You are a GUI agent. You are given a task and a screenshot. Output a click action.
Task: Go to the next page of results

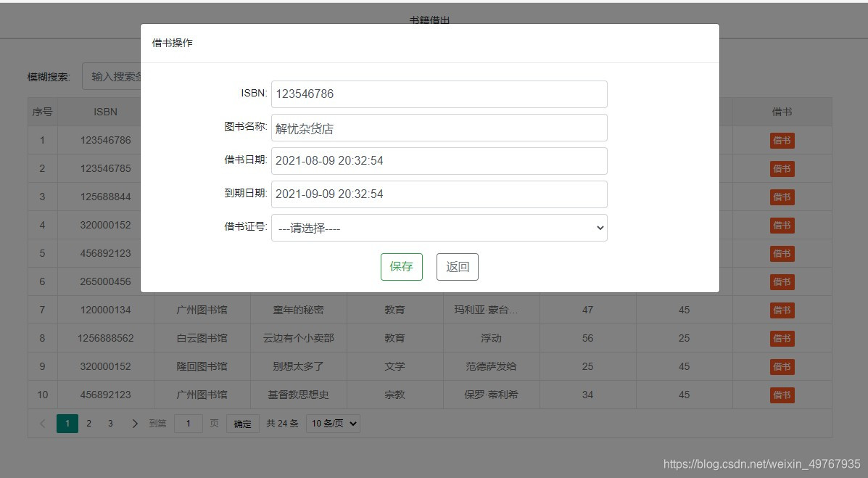coord(135,424)
